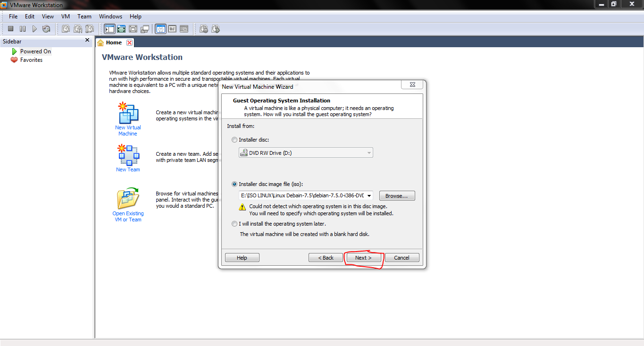The image size is (644, 346).
Task: Open the Windows menu
Action: [x=111, y=16]
